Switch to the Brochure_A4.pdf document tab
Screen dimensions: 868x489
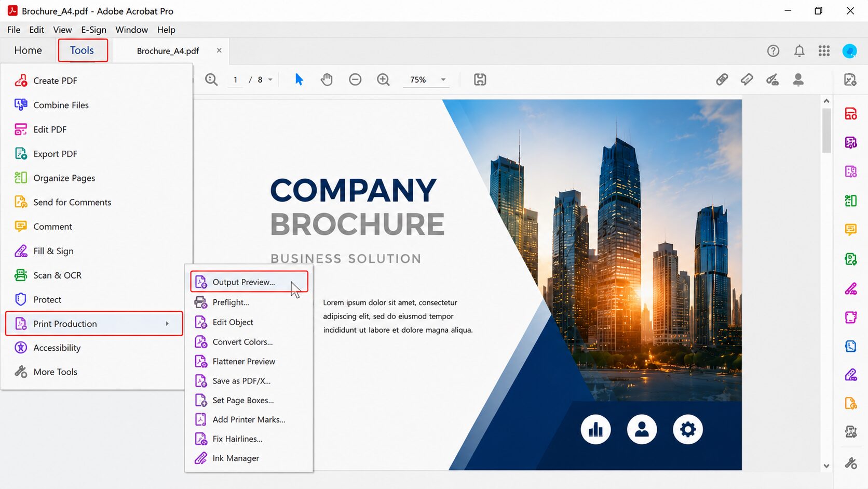pyautogui.click(x=168, y=51)
